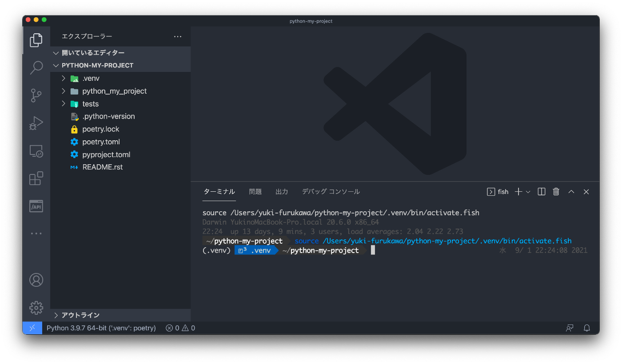622x364 pixels.
Task: Click the Darwin YukinoMacBook-Pro.local line
Action: [x=291, y=222]
